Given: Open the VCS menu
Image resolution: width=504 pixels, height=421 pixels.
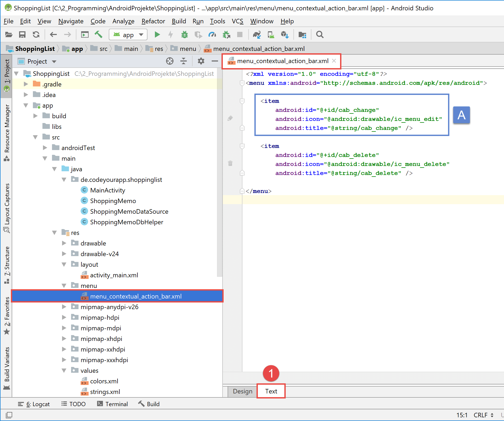Looking at the screenshot, I should [237, 21].
